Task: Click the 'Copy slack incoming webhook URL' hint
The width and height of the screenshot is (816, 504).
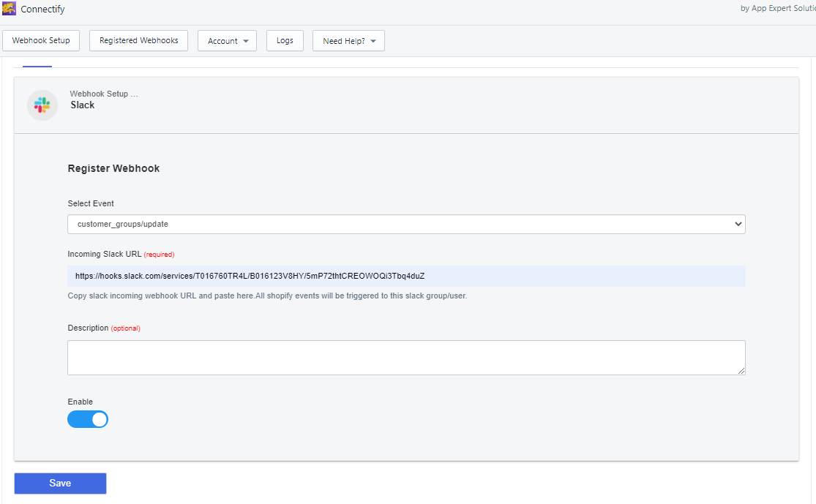Action: 268,296
